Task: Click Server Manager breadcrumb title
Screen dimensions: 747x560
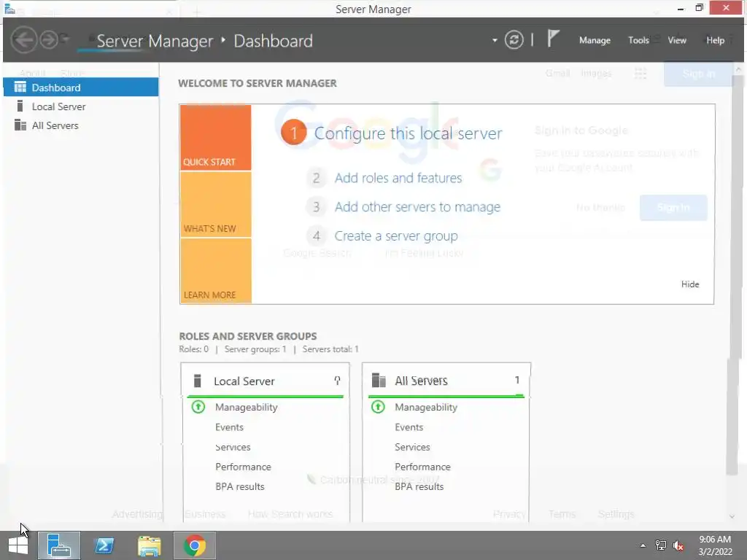Action: tap(155, 41)
